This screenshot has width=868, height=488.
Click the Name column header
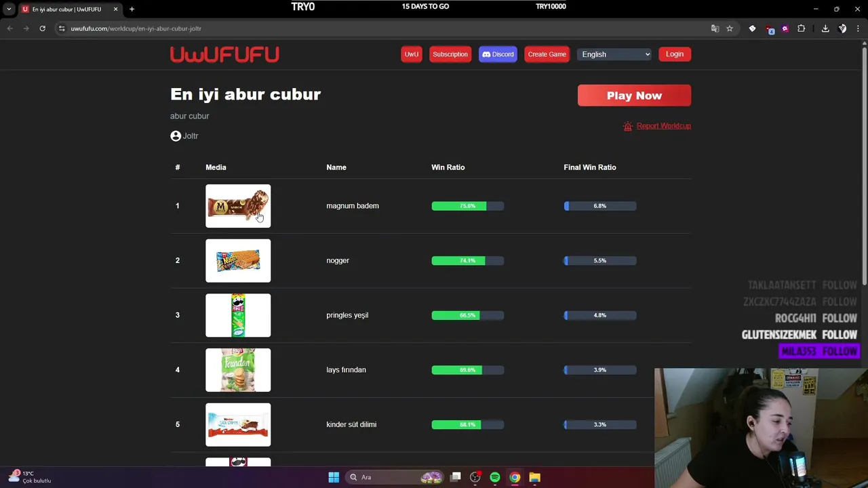(x=336, y=167)
